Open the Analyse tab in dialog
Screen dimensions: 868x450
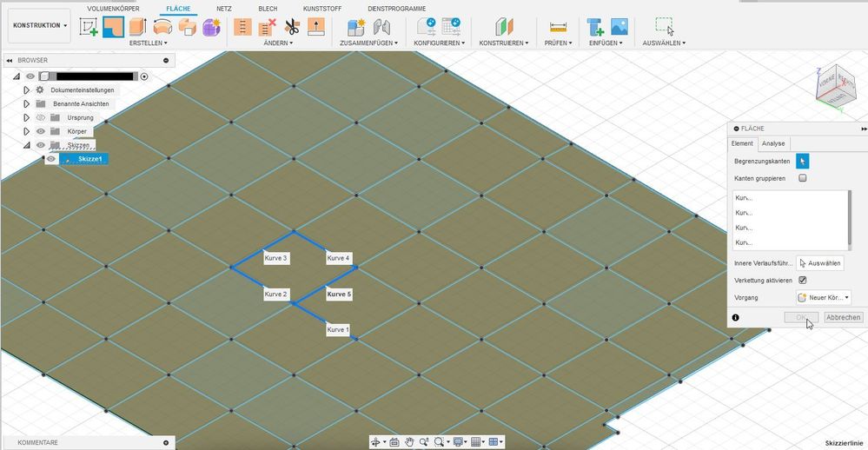[772, 143]
